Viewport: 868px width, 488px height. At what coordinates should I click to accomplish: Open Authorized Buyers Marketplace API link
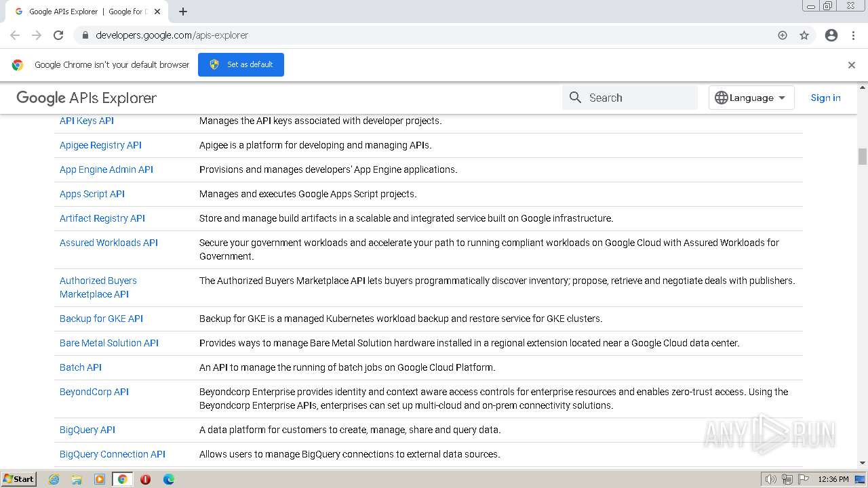(x=98, y=287)
